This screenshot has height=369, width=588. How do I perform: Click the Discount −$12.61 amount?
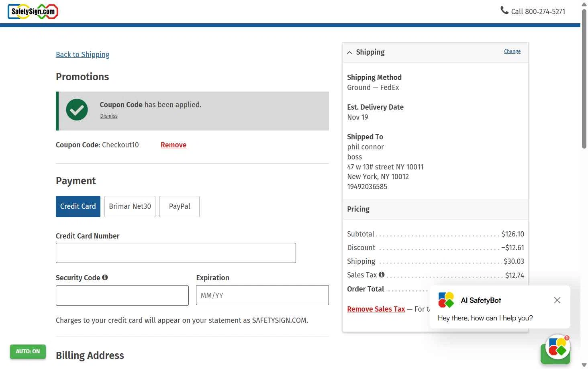(512, 248)
